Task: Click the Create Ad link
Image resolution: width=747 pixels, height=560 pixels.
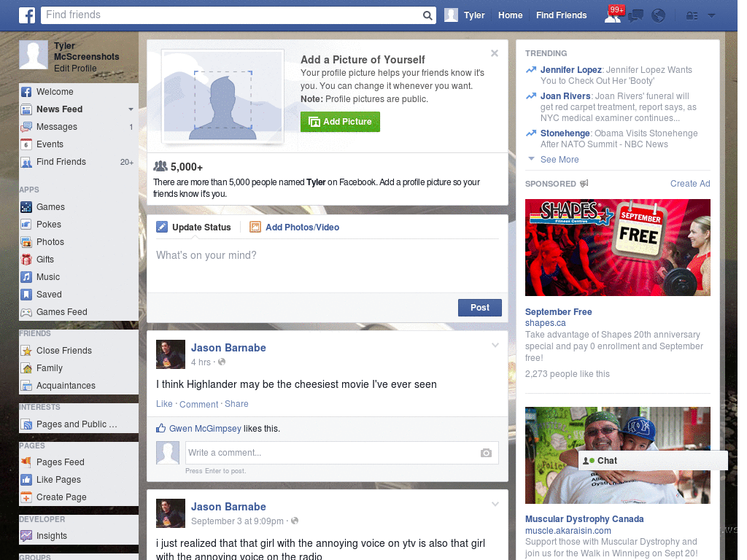Action: pos(690,184)
